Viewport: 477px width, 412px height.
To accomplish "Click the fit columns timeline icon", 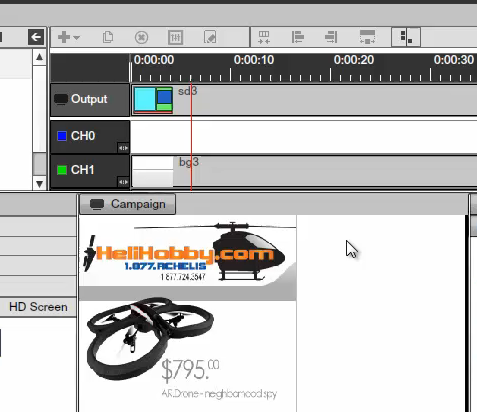I will (264, 37).
